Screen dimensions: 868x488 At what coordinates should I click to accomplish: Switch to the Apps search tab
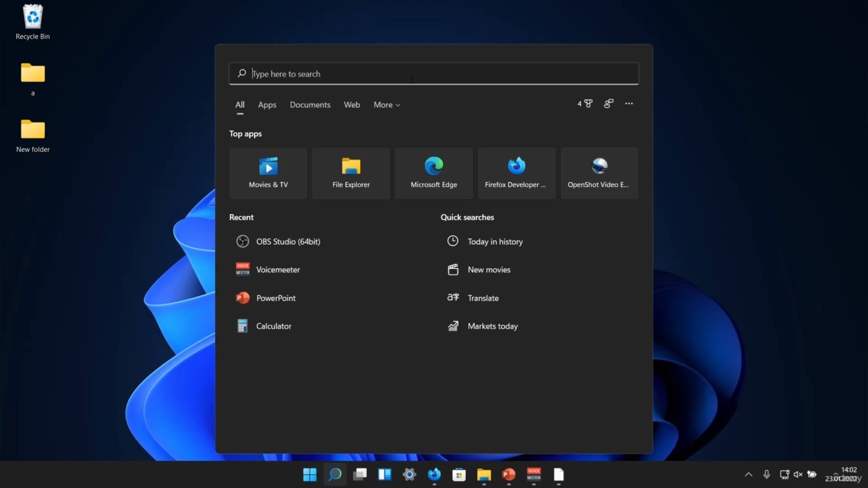[267, 105]
